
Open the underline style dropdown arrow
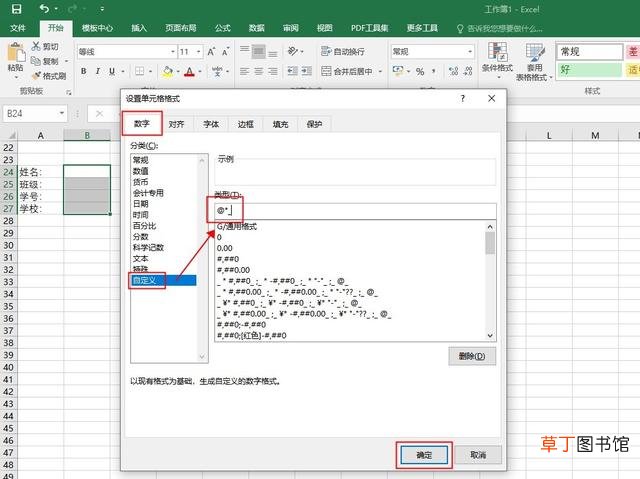122,72
